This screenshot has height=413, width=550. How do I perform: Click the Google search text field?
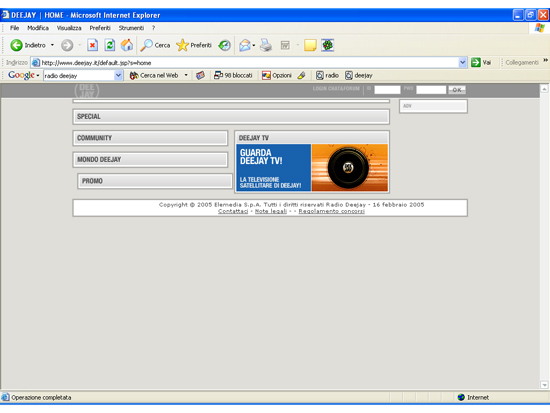(79, 75)
